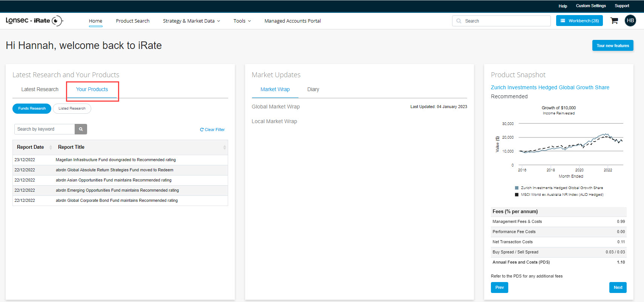Go to the Home menu item
The height and width of the screenshot is (302, 644).
tap(96, 21)
